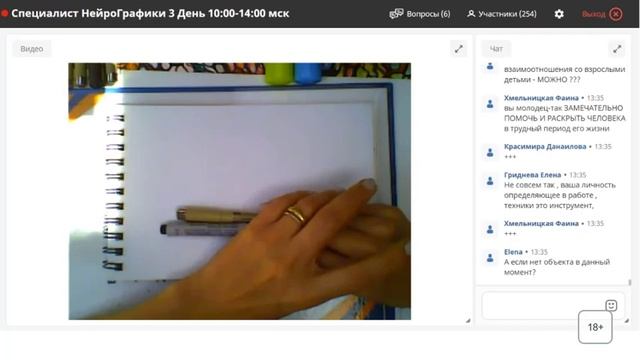Click the message starting 'Не совсем так'
Image resolution: width=640 pixels, height=360 pixels.
click(x=560, y=195)
